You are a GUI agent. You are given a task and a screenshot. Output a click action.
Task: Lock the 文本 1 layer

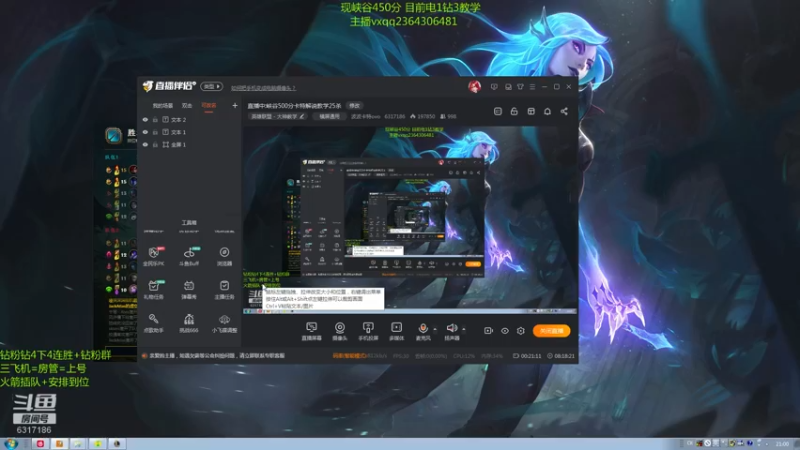click(x=155, y=132)
